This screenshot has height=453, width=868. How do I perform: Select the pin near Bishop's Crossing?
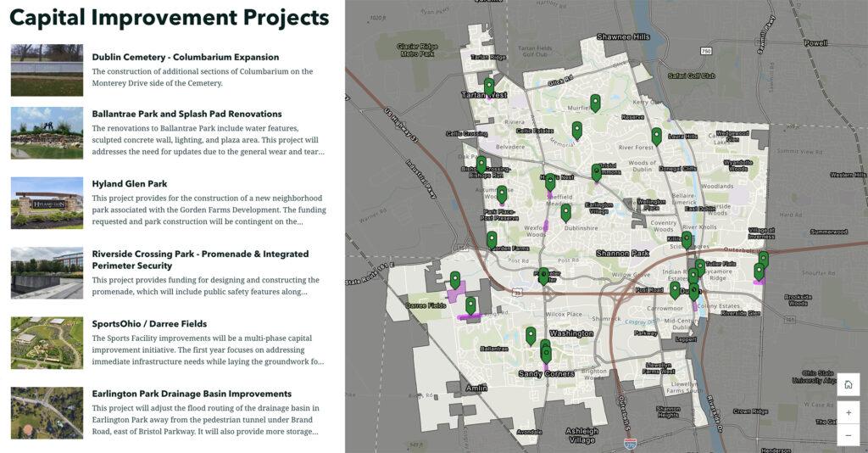coord(481,164)
